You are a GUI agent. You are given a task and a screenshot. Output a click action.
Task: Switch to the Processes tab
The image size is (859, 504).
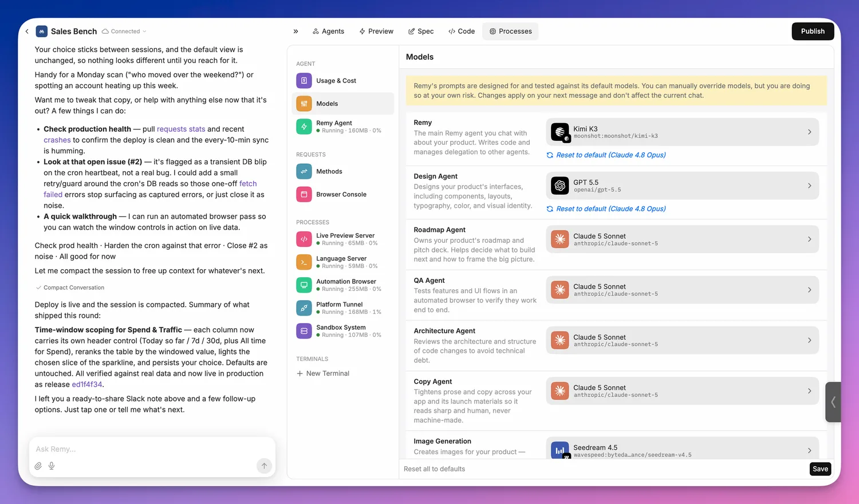(x=510, y=31)
